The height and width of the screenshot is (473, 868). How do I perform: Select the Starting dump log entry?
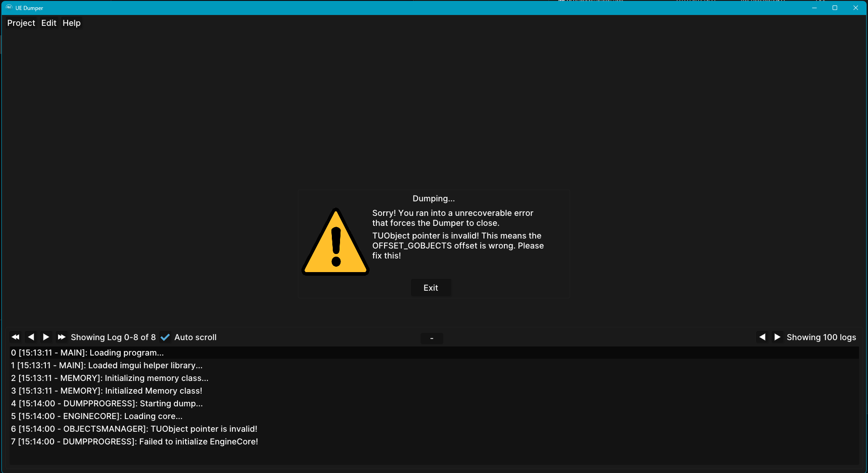click(x=107, y=403)
